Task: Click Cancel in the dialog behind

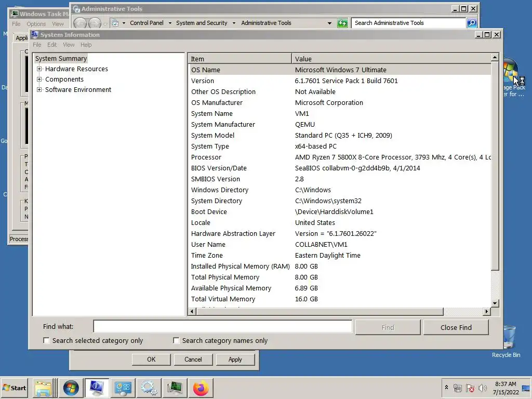Action: pos(193,360)
